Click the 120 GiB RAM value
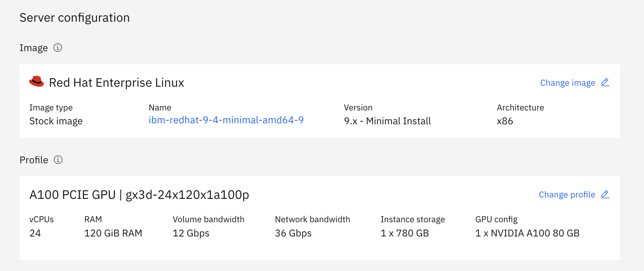 coord(113,233)
